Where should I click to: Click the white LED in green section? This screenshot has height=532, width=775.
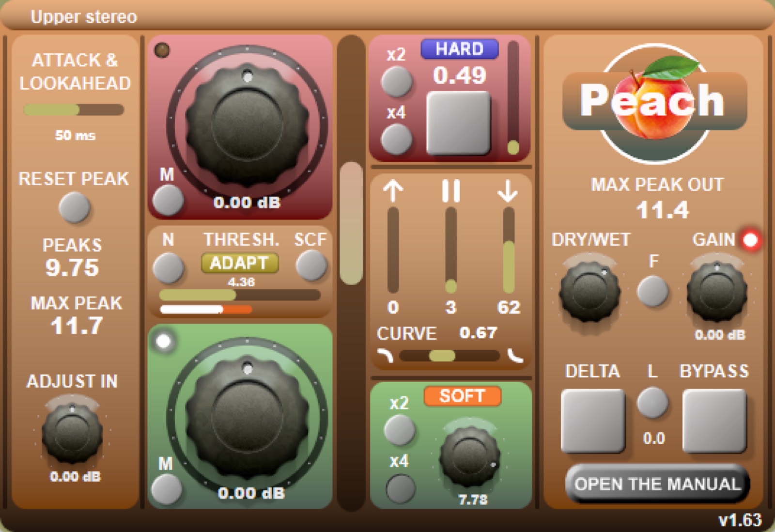164,341
